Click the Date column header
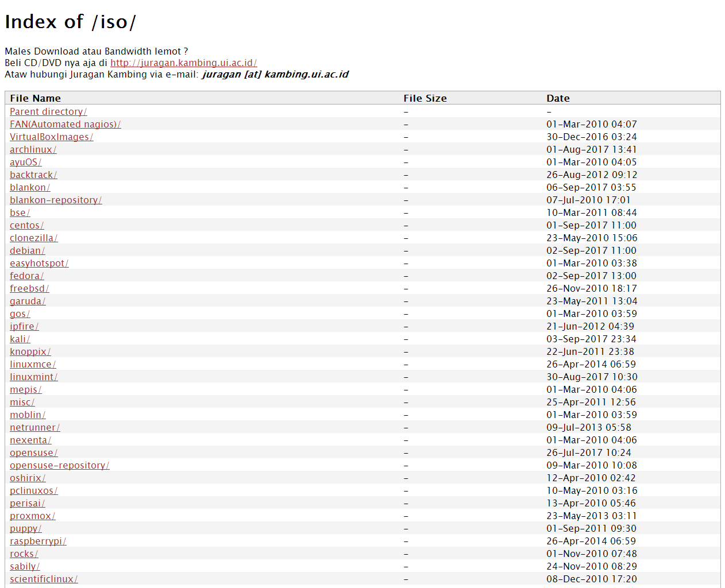This screenshot has width=725, height=588. click(x=558, y=98)
